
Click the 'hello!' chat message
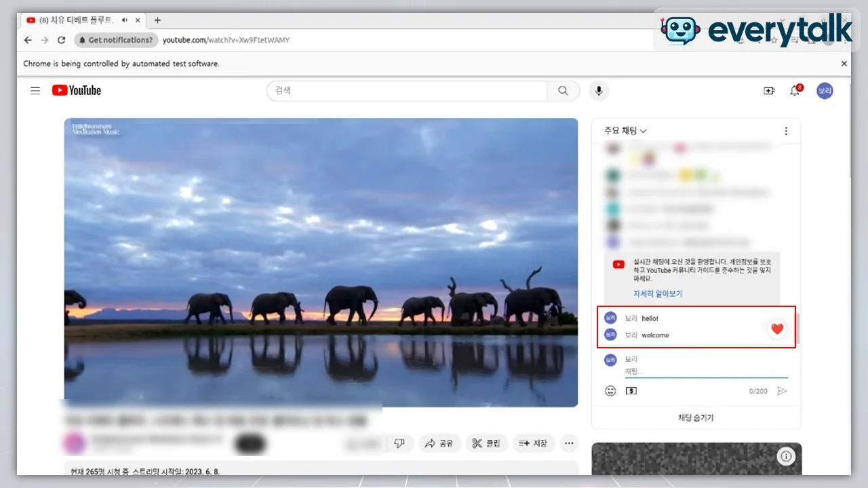(x=650, y=318)
